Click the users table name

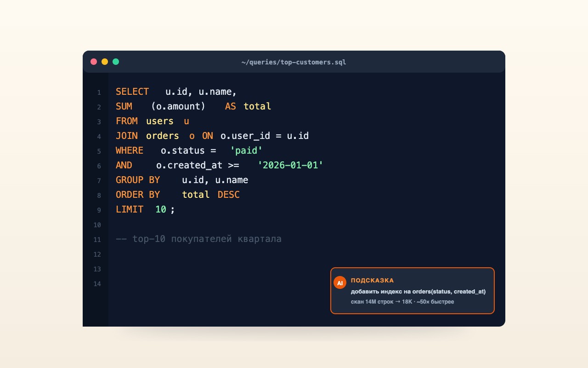[x=160, y=121]
